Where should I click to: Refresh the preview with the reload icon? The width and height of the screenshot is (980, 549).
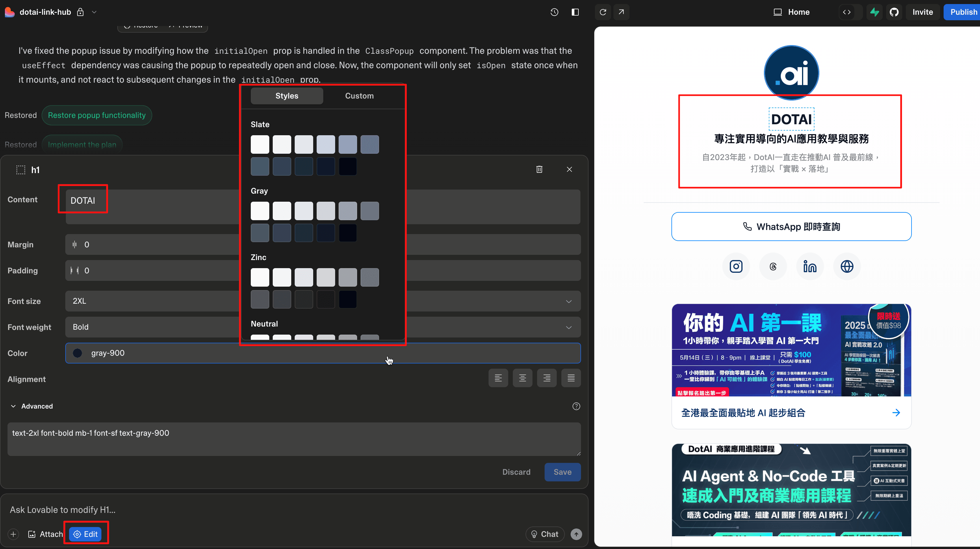click(x=603, y=12)
